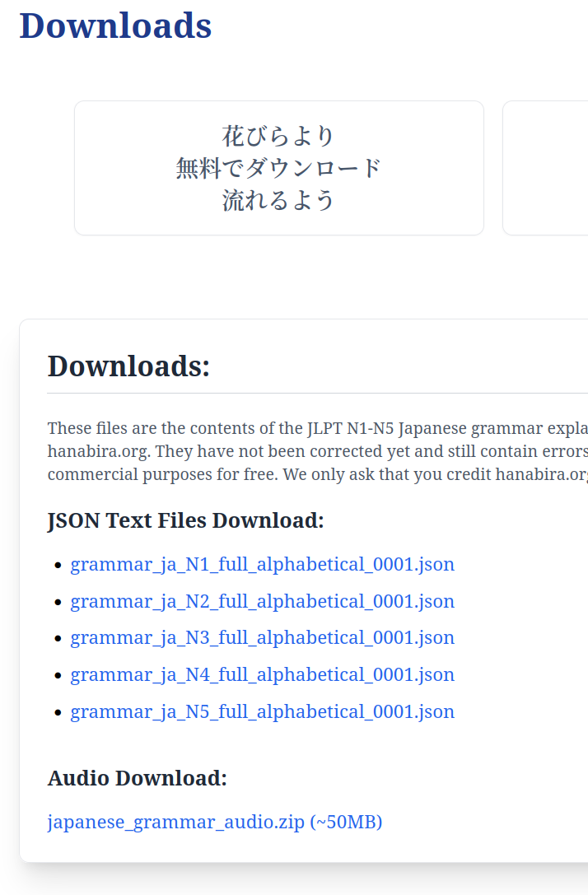Click the bullet beside the N3 link
The height and width of the screenshot is (895, 588).
tap(58, 639)
